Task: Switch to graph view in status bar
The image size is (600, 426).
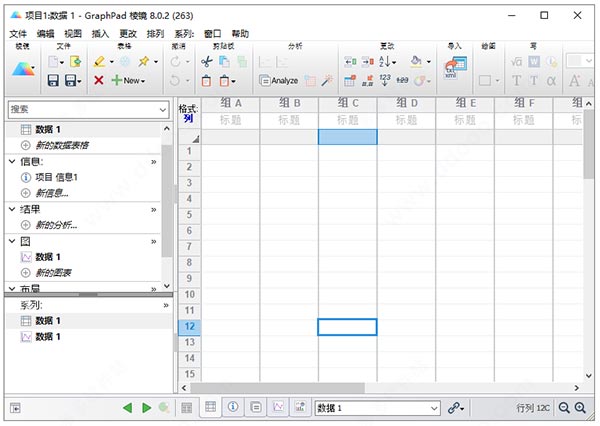Action: point(278,408)
